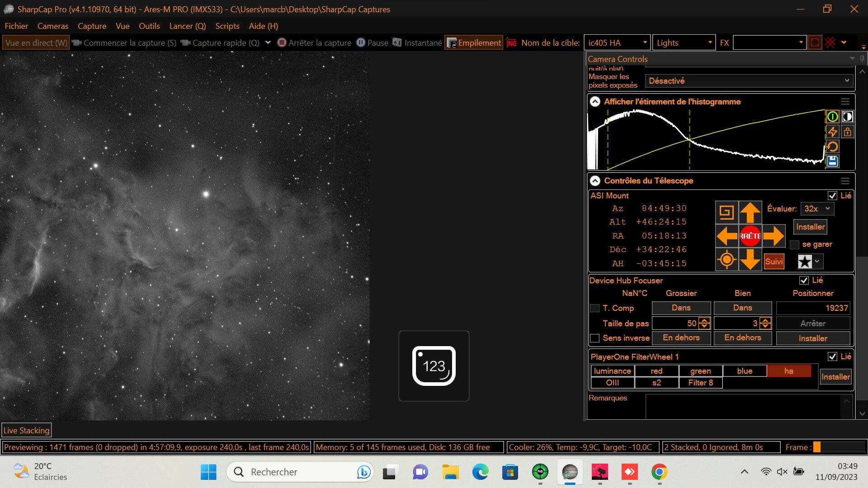The image size is (868, 488).
Task: Increase the Grossier step size spinner
Action: click(704, 320)
